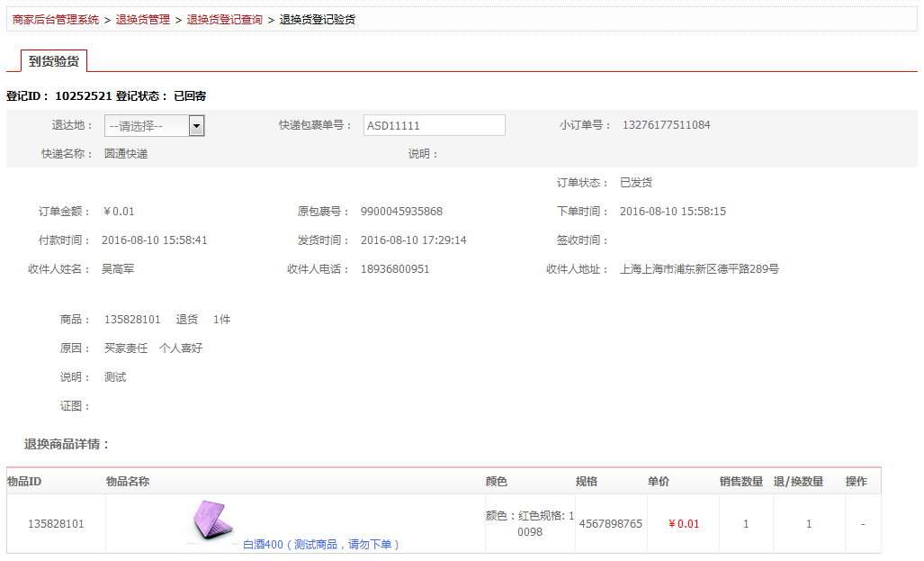Click the purple laptop product thumbnail
This screenshot has width=924, height=561.
[213, 520]
